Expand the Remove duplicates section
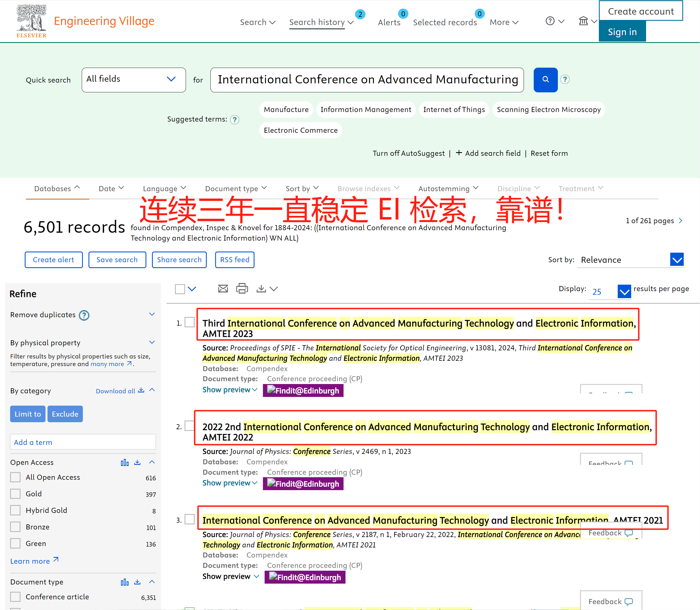The image size is (700, 610). coord(152,314)
